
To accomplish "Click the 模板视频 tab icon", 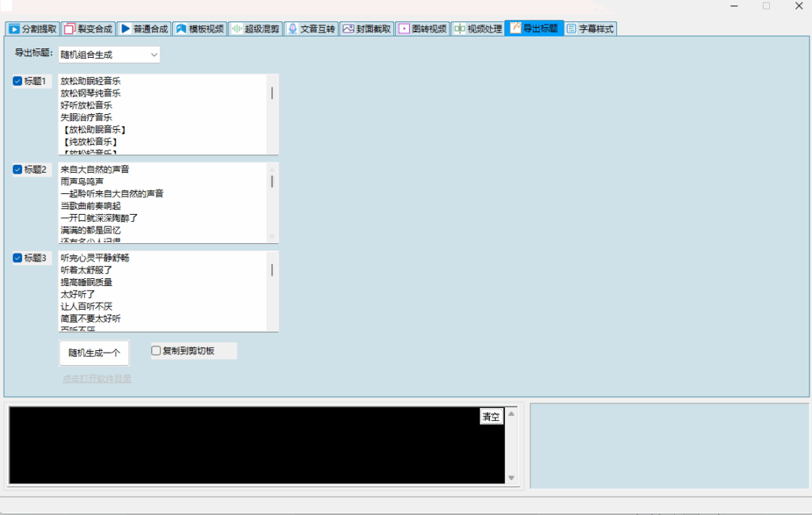I will pos(181,29).
